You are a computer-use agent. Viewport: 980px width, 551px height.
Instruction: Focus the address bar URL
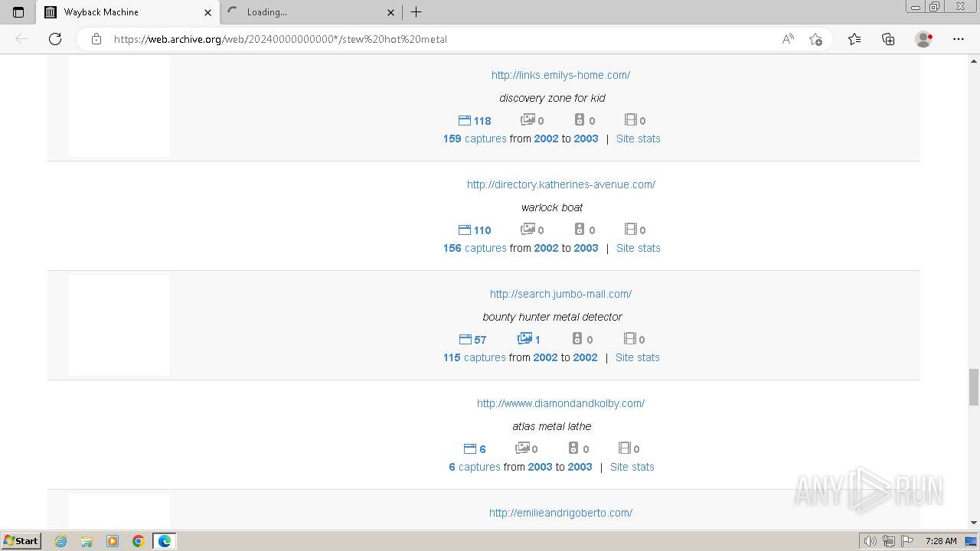point(280,39)
